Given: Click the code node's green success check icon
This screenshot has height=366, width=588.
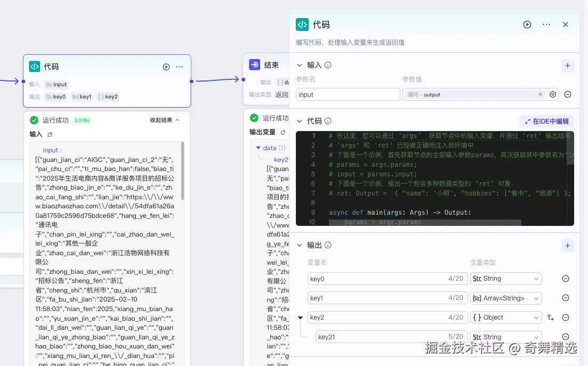Looking at the screenshot, I should 34,120.
